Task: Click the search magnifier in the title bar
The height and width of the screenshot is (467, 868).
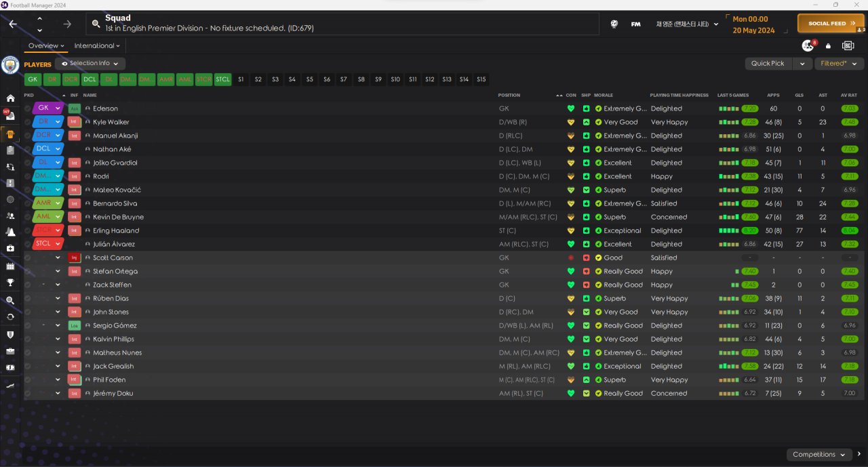Action: tap(96, 24)
